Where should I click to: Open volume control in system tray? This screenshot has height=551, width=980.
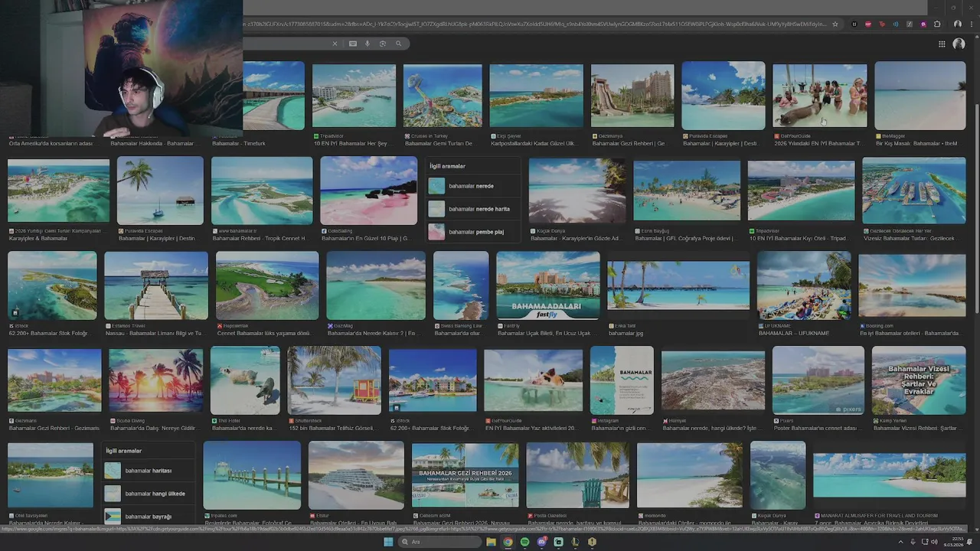click(x=934, y=542)
